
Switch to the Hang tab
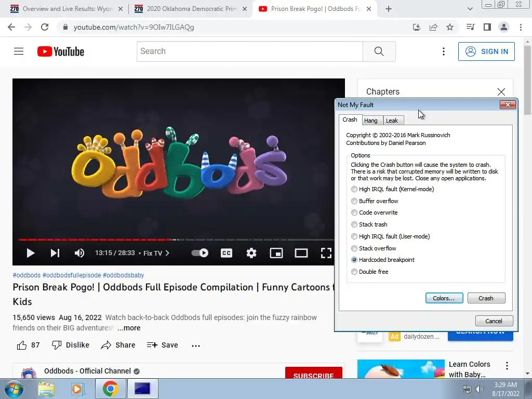click(x=371, y=121)
